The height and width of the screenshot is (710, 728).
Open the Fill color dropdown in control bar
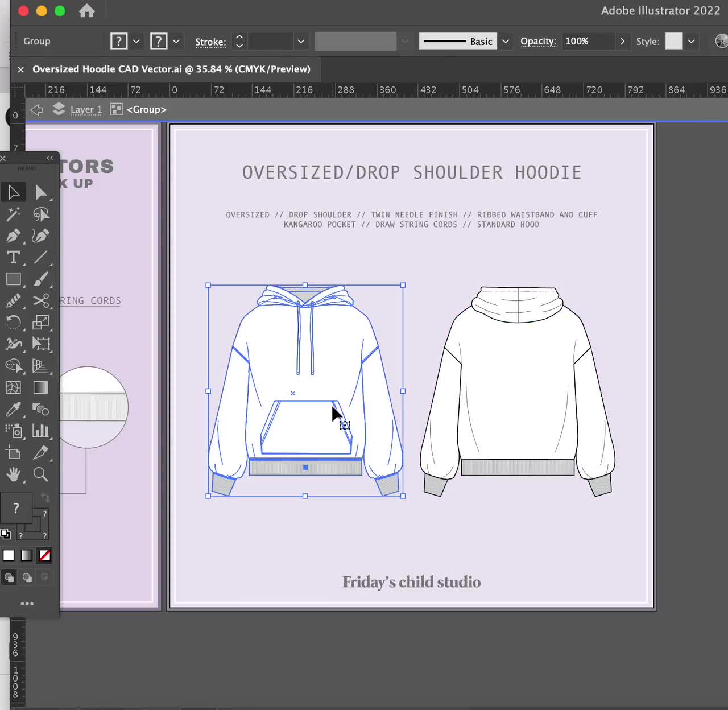[136, 41]
